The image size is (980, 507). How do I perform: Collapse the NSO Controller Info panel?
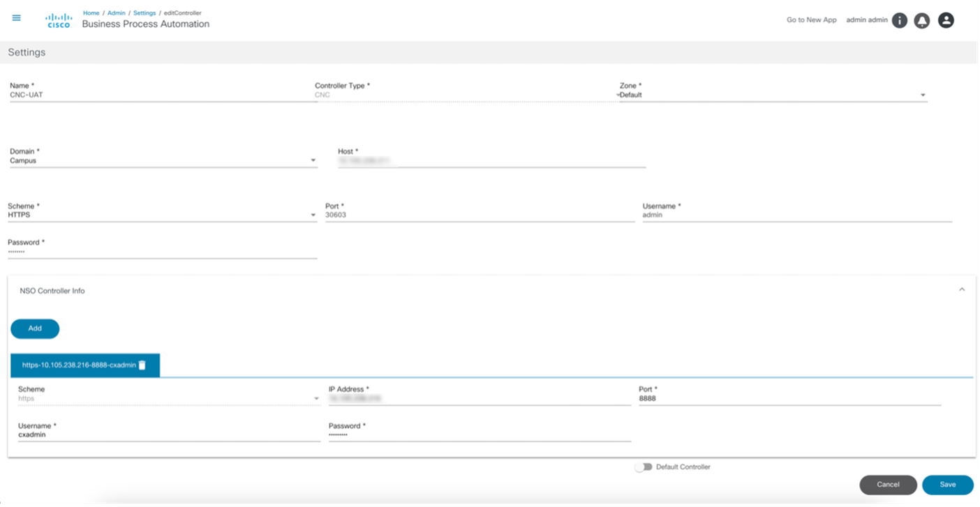(x=962, y=289)
